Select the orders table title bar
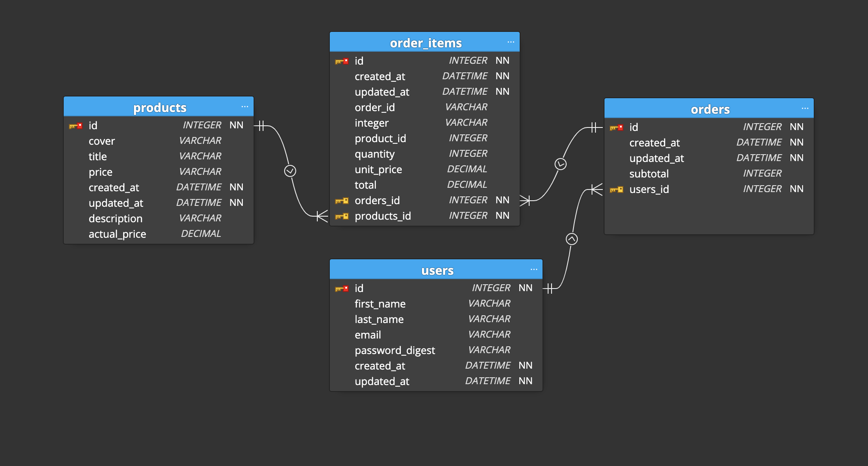868x466 pixels. [x=710, y=109]
